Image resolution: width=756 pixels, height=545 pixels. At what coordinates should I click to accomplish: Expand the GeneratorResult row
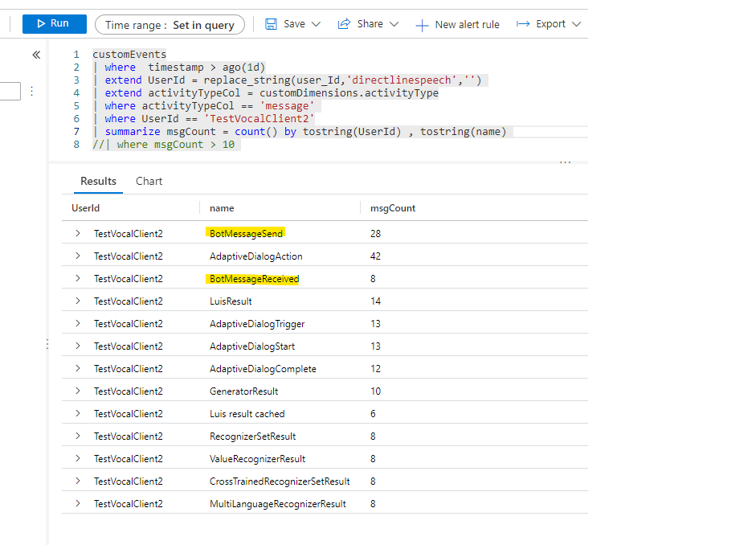point(78,391)
